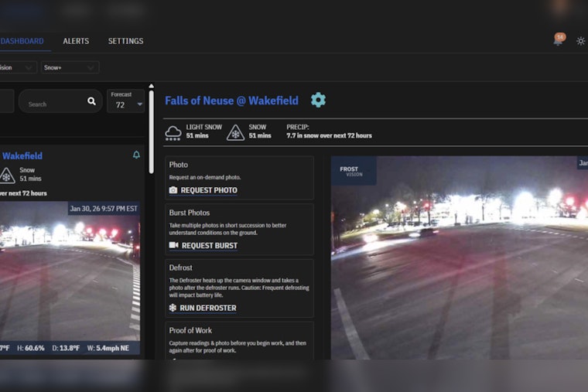This screenshot has height=392, width=588.
Task: Click the Wakefield card snow triangle icon
Action: (7, 176)
